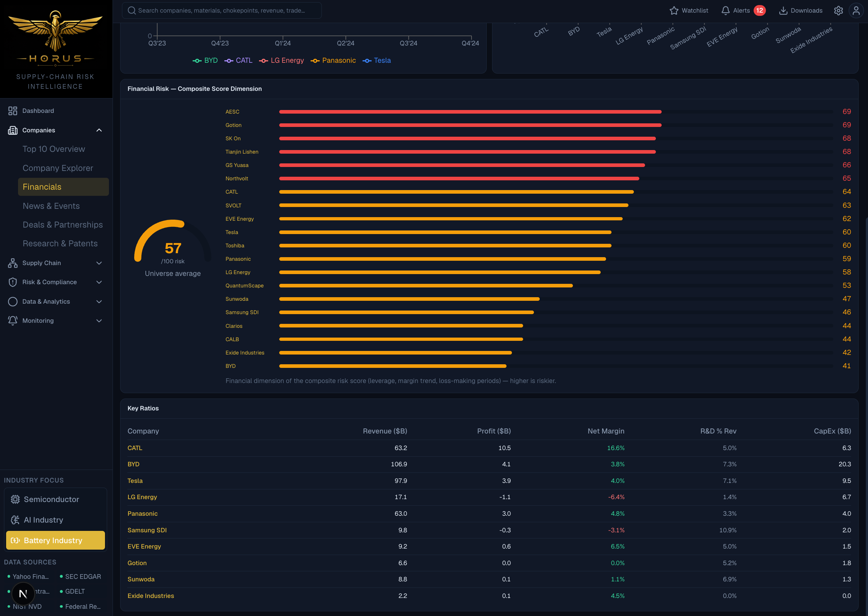The width and height of the screenshot is (868, 616).
Task: Select the Financials menu item
Action: coord(63,187)
